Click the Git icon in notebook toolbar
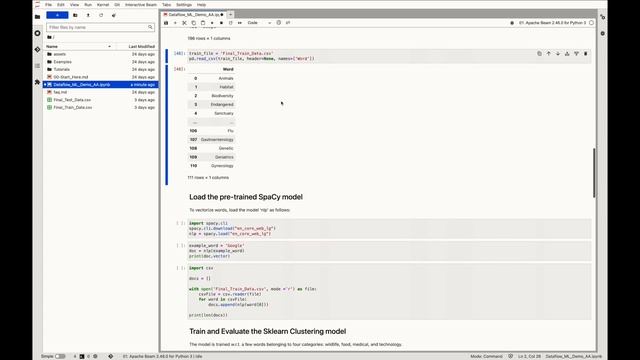This screenshot has height=360, width=640. tap(288, 23)
